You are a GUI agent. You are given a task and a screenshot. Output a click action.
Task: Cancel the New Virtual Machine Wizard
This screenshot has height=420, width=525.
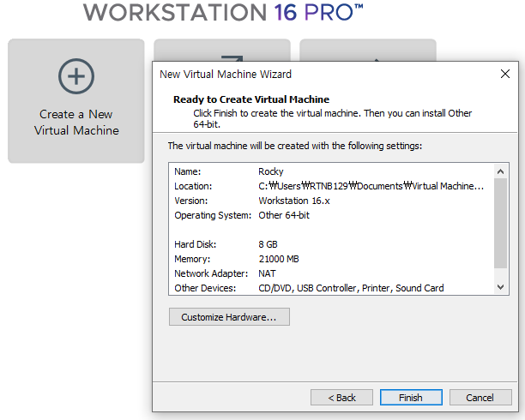pos(480,397)
